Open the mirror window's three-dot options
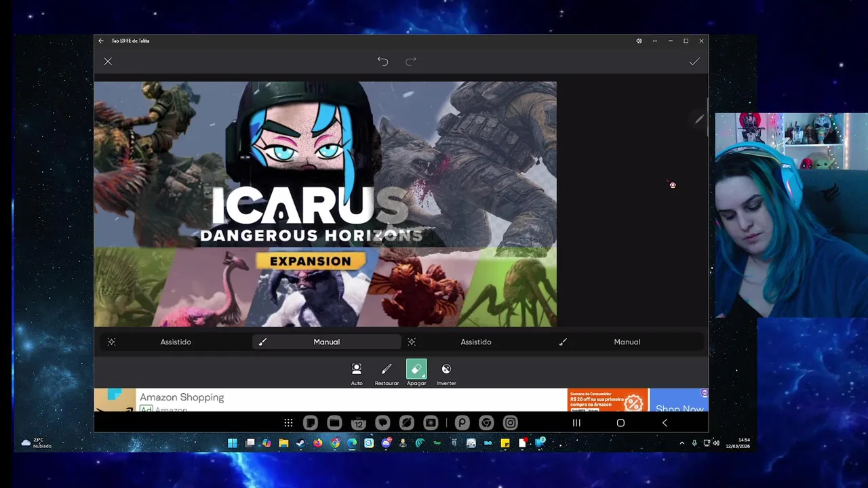Viewport: 868px width, 488px height. 654,41
